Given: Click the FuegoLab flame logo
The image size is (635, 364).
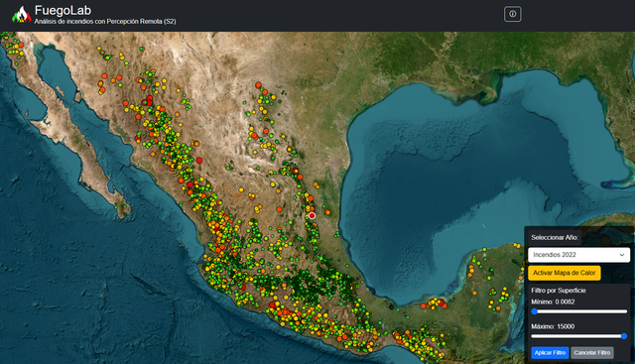Looking at the screenshot, I should 22,15.
